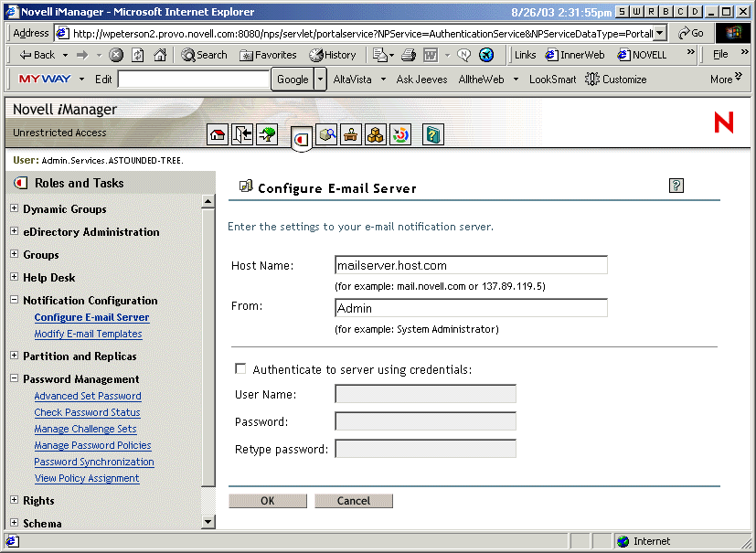Click inside the Host Name input field
The width and height of the screenshot is (756, 553).
(469, 264)
